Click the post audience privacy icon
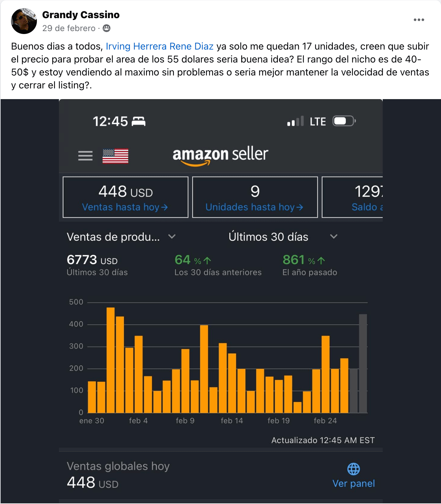Image resolution: width=441 pixels, height=504 pixels. coord(107,29)
